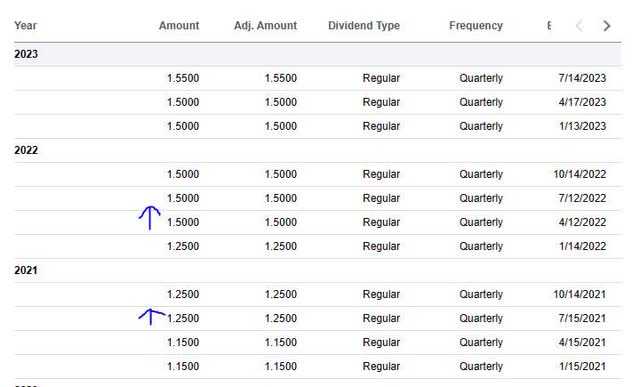Viewport: 640px width, 387px height.
Task: Click Regular in the 1/13/2023 row
Action: (381, 126)
